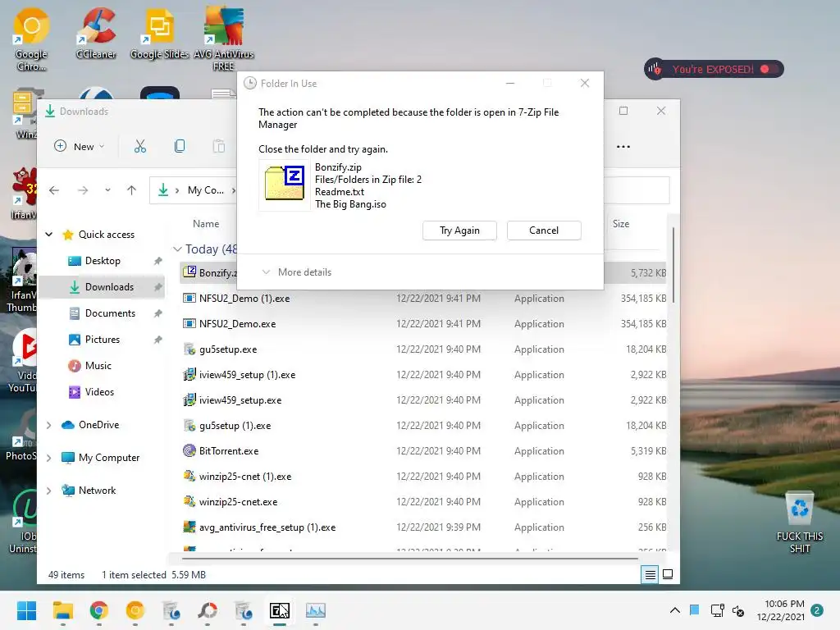Open Documents in the navigation pane

click(x=110, y=313)
